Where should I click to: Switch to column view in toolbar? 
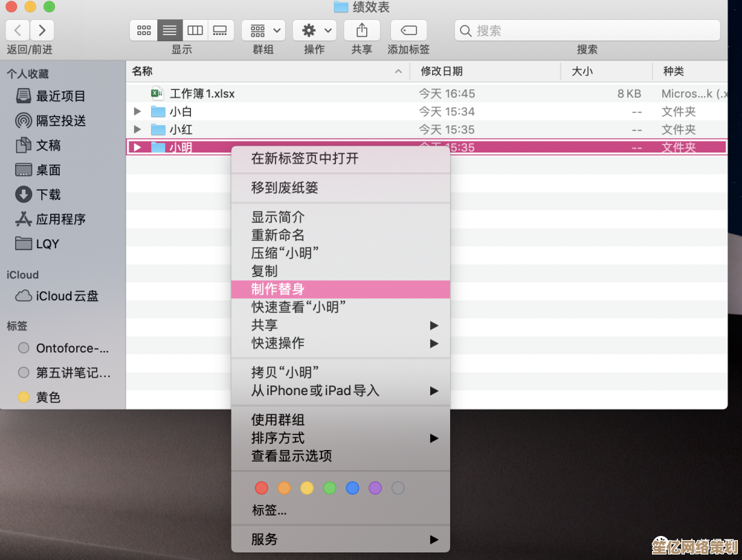[195, 30]
